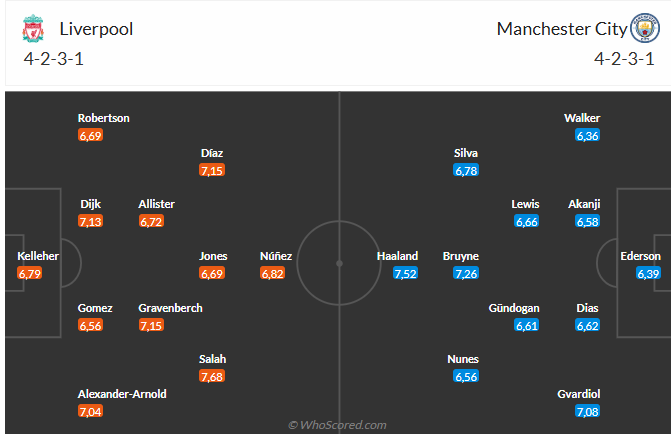Image resolution: width=671 pixels, height=434 pixels.
Task: Select player name Alexander-Arnold
Action: 122,394
